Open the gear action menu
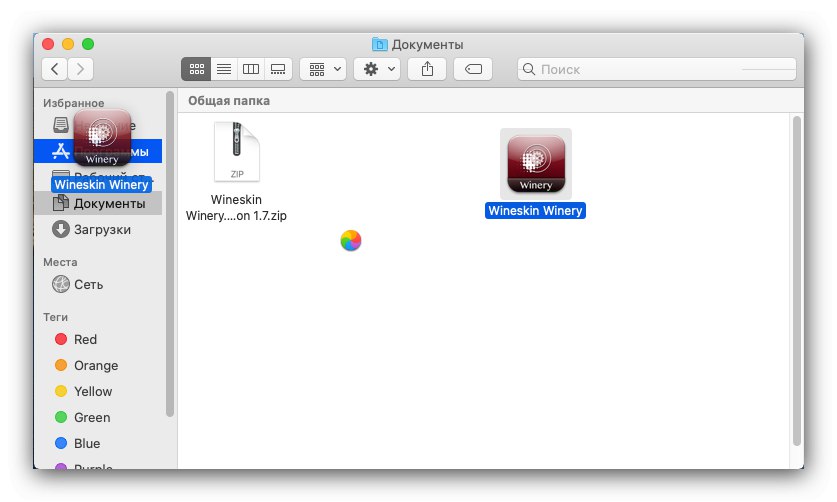Screen dimensions: 837x502 tap(377, 69)
